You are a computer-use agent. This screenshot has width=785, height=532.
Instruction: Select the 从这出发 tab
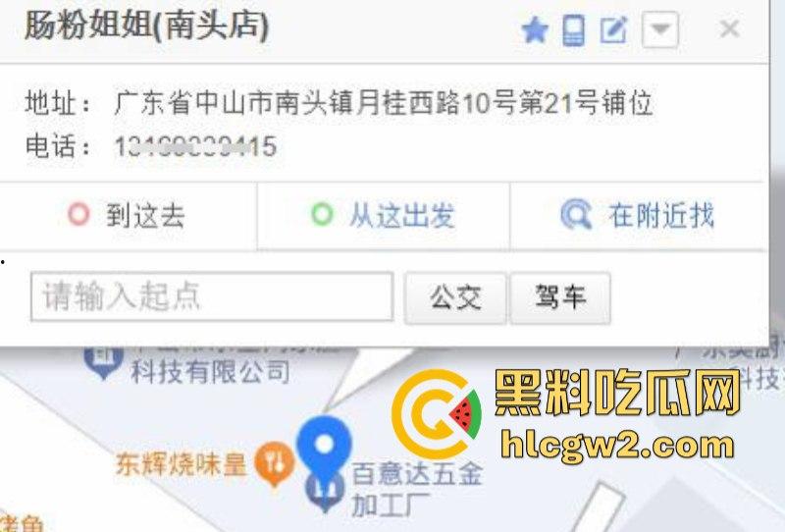pyautogui.click(x=384, y=216)
